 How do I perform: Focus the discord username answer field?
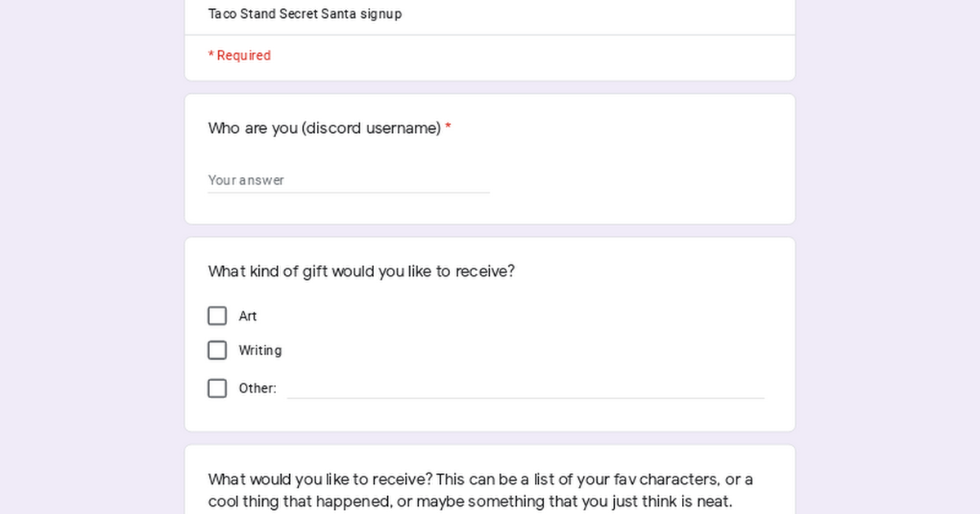pyautogui.click(x=349, y=180)
